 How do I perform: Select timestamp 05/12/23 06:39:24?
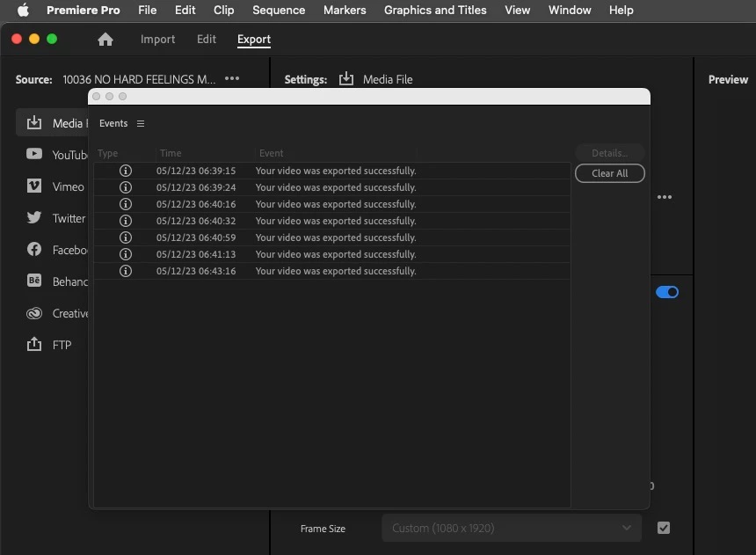click(196, 187)
